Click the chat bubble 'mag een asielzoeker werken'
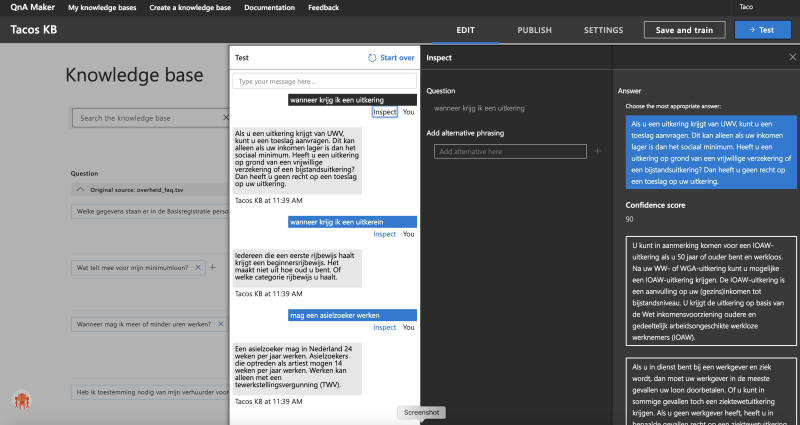This screenshot has height=425, width=800. tap(352, 315)
